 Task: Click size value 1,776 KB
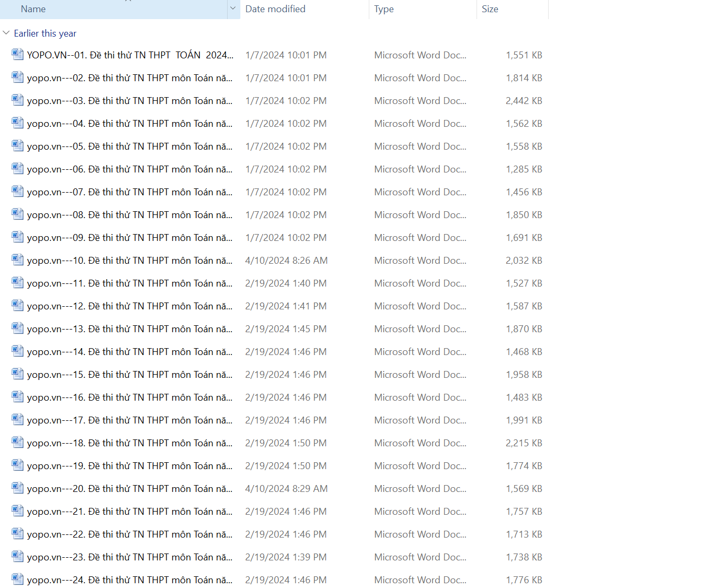coord(524,580)
